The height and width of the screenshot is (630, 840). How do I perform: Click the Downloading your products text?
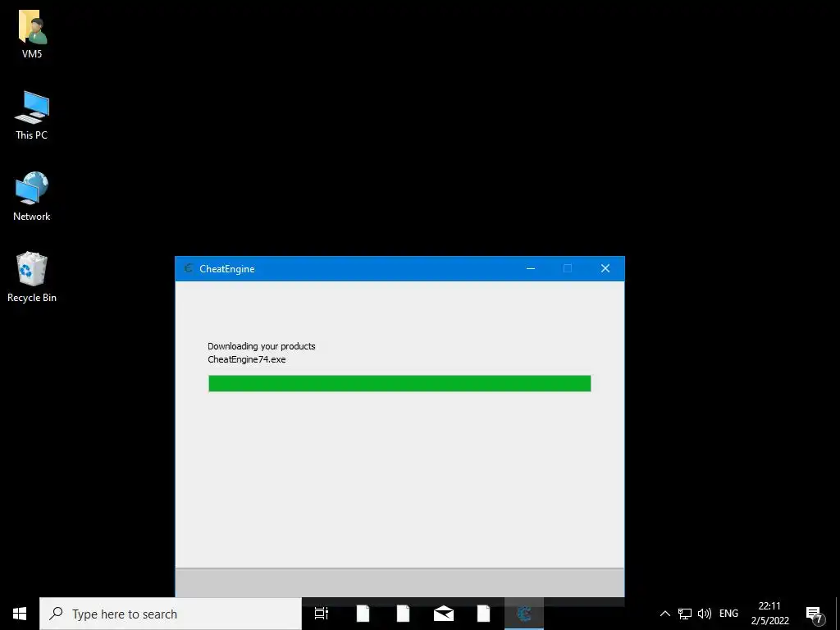[262, 346]
